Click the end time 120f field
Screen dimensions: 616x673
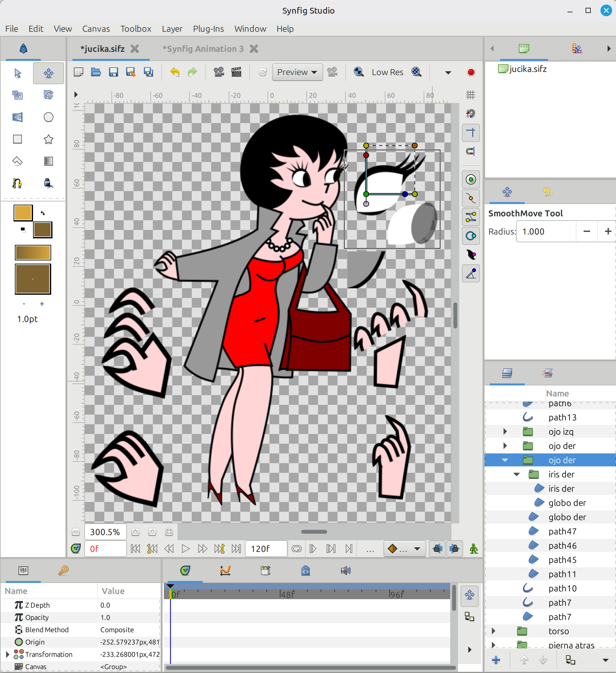coord(266,549)
